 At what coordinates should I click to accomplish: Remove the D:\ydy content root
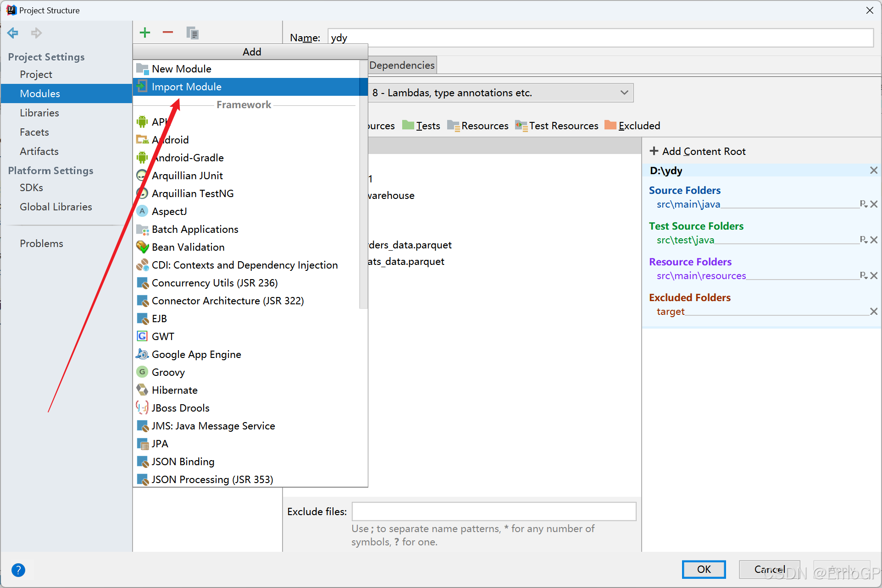point(874,170)
